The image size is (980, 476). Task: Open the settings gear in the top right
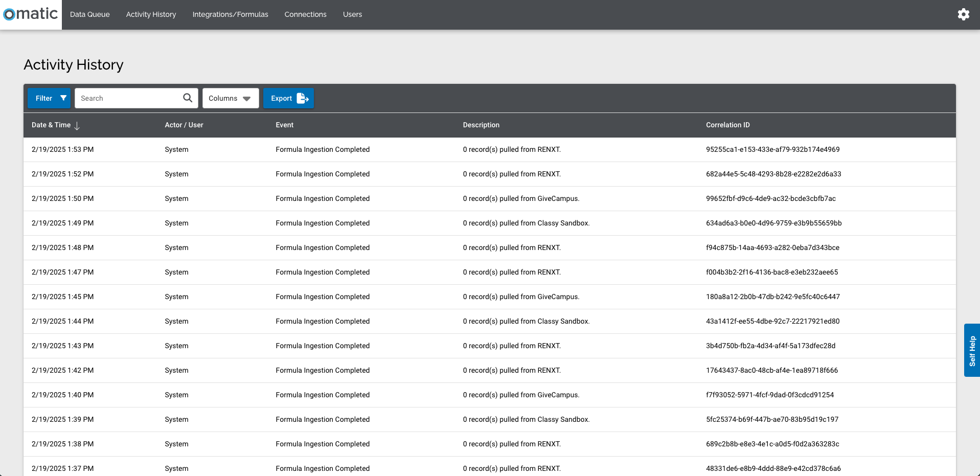(x=963, y=14)
